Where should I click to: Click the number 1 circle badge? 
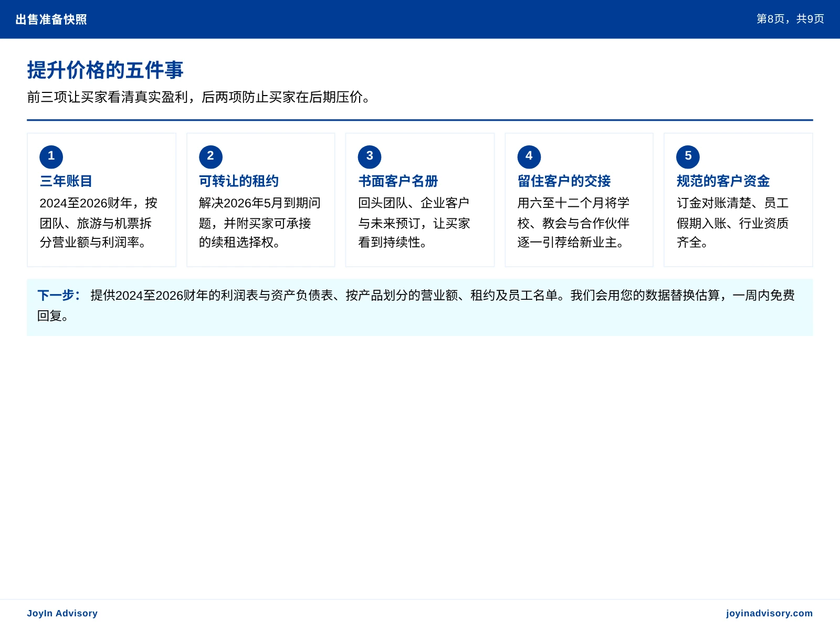51,156
